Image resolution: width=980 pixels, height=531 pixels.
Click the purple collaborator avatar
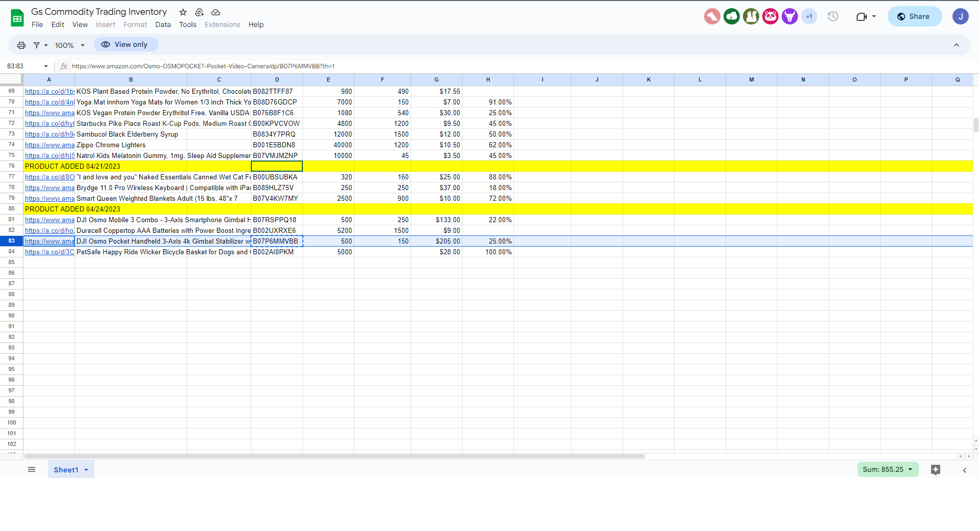tap(790, 17)
